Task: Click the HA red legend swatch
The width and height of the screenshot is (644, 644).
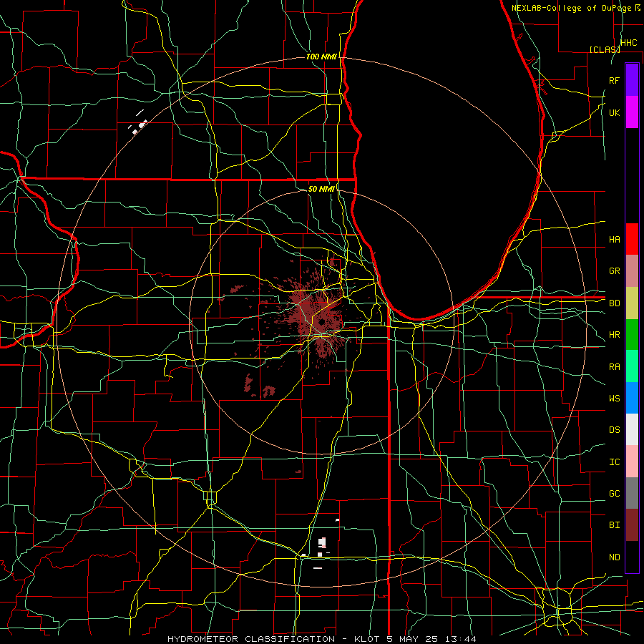Action: tap(632, 239)
